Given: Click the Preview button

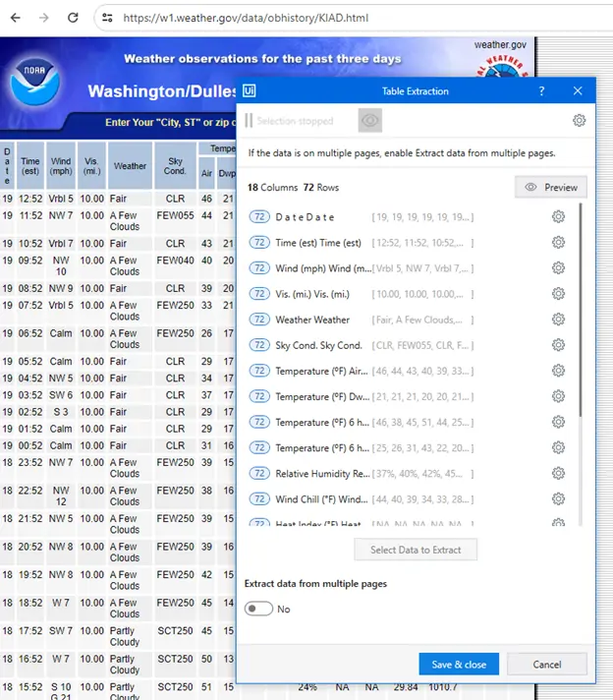Looking at the screenshot, I should (x=550, y=187).
